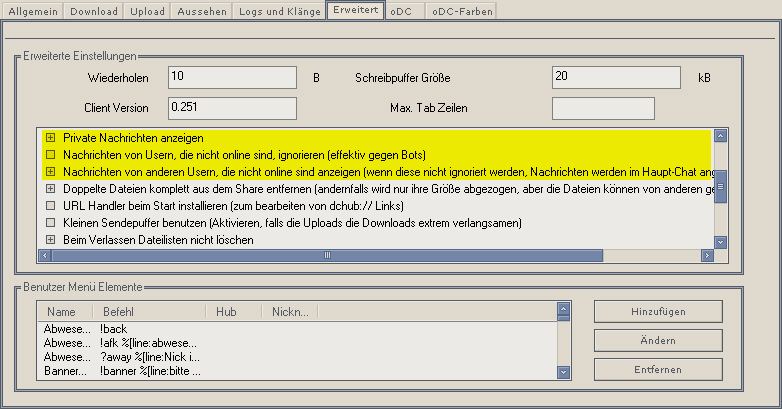Screen dimensions: 782x409
Task: Click the Max. Tab Zeilen field
Action: (603, 108)
